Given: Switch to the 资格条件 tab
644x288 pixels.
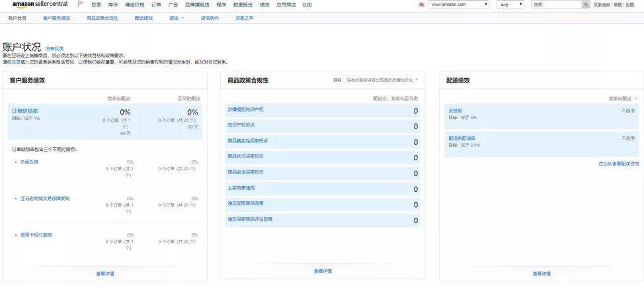Looking at the screenshot, I should [x=210, y=18].
